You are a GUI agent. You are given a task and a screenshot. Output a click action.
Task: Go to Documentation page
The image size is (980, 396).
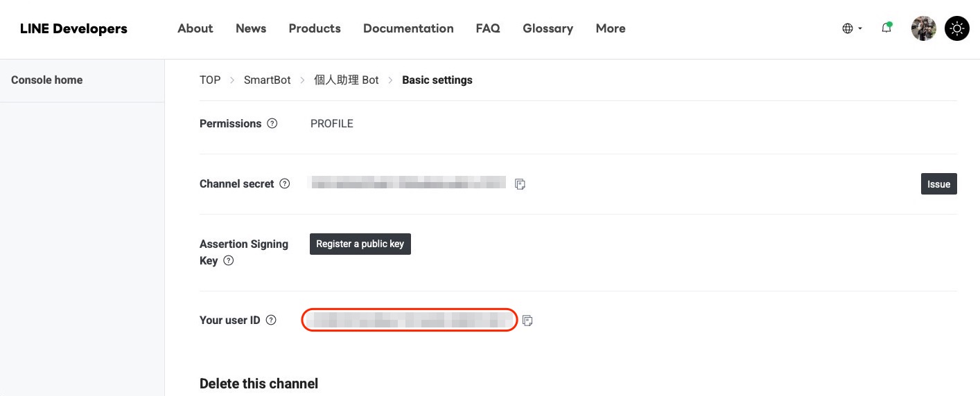point(408,28)
